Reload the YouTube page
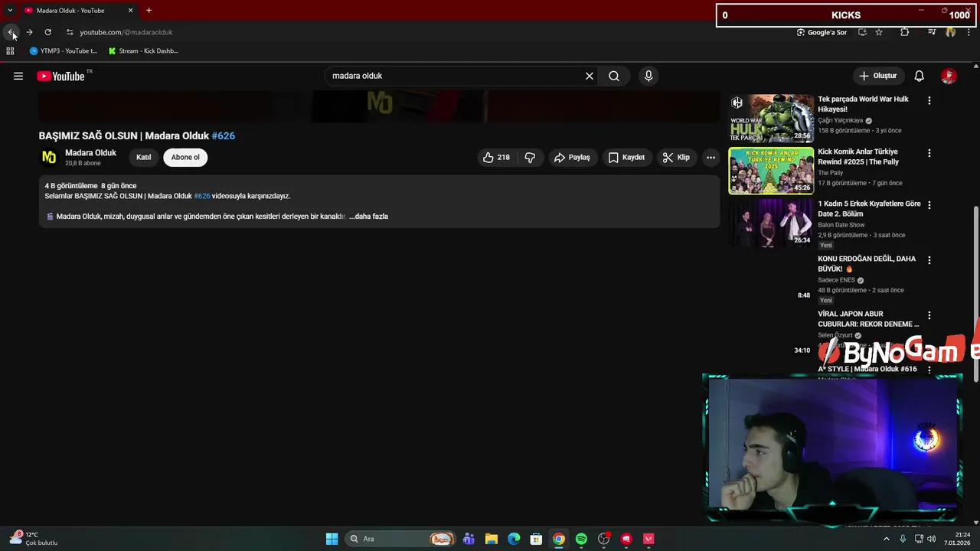980x551 pixels. (47, 32)
